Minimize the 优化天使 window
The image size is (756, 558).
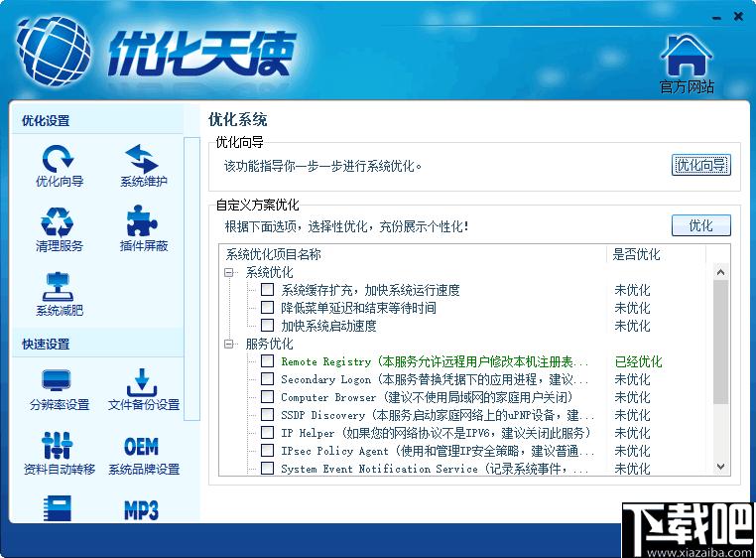[717, 18]
